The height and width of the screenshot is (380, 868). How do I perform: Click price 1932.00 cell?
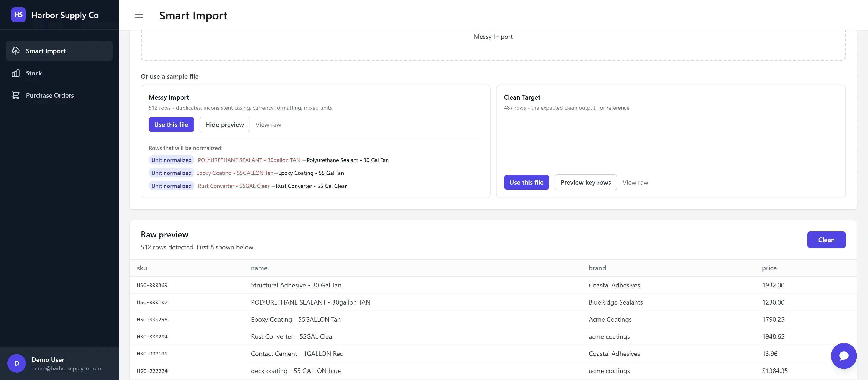tap(773, 285)
